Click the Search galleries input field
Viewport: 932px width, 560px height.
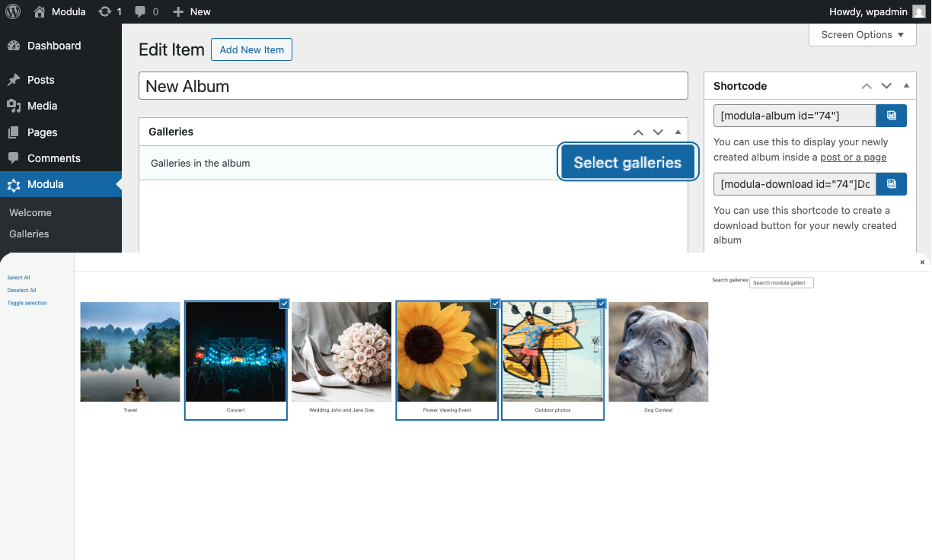pyautogui.click(x=781, y=283)
